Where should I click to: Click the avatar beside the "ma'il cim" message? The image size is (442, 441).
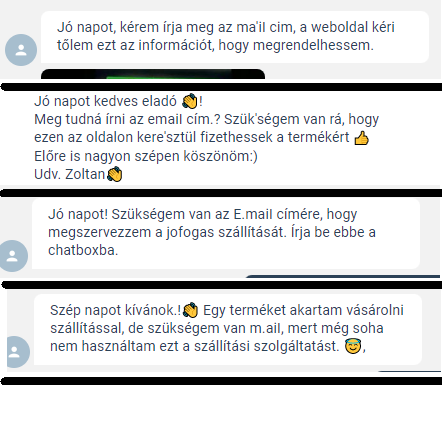(x=21, y=50)
